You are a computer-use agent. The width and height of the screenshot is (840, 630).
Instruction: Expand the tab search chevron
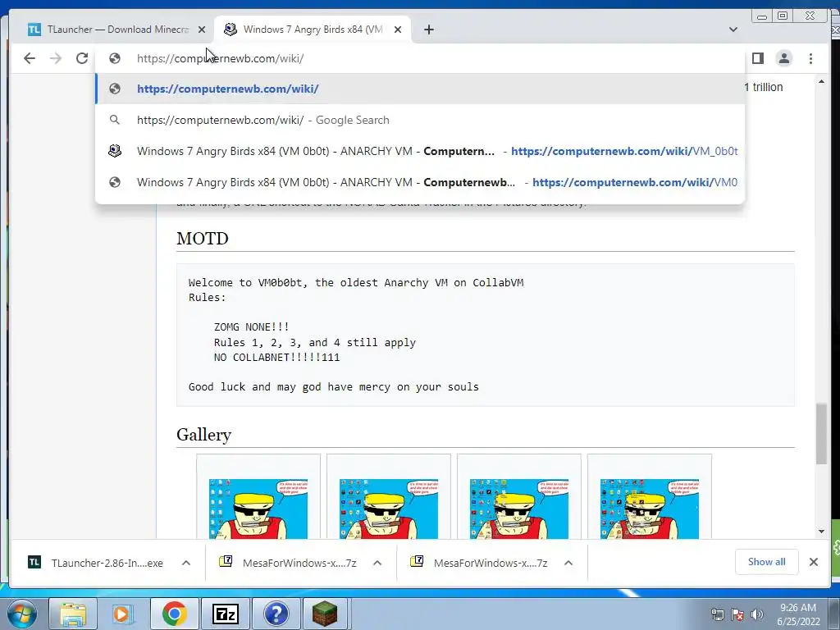pyautogui.click(x=733, y=30)
